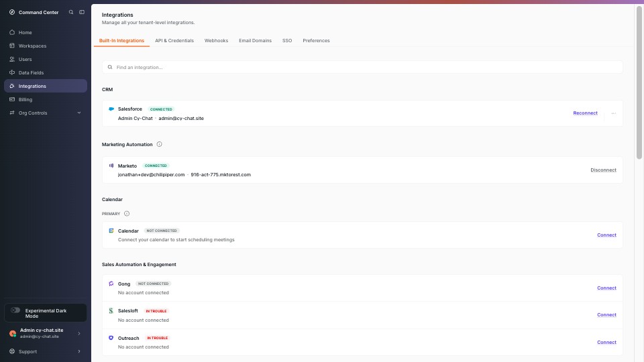Click Sales Automation & Engagement heading
Viewport: 644px width, 362px height.
pyautogui.click(x=139, y=264)
